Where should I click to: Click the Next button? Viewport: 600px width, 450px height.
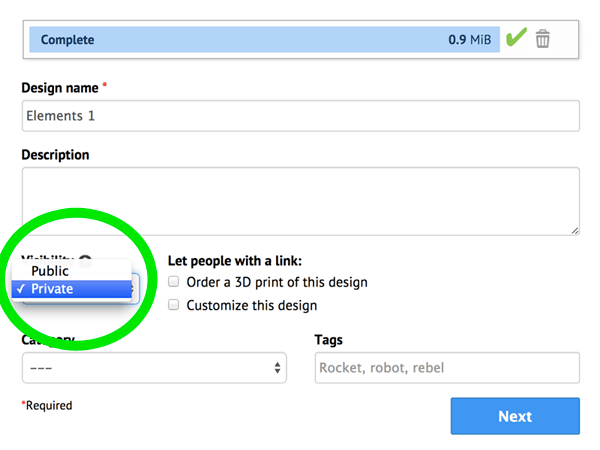coord(515,416)
